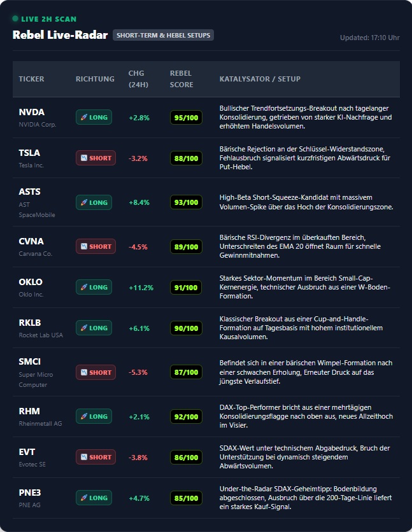Select the OKLO ticker symbol
412x532 pixels.
[x=31, y=282]
